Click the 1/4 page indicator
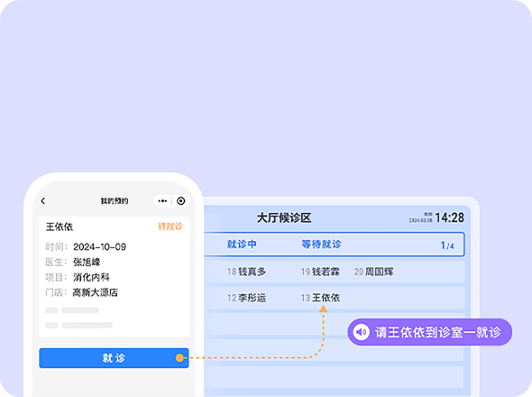The height and width of the screenshot is (397, 532). pyautogui.click(x=447, y=245)
